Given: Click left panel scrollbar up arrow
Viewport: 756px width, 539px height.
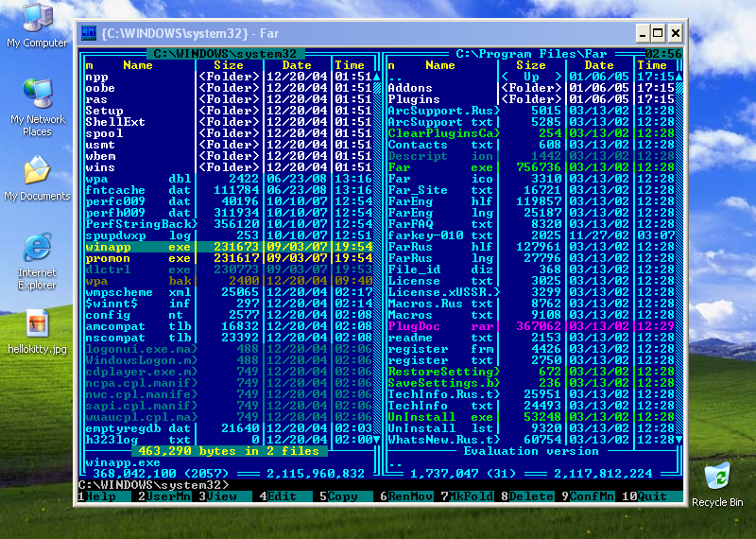Looking at the screenshot, I should click(376, 77).
